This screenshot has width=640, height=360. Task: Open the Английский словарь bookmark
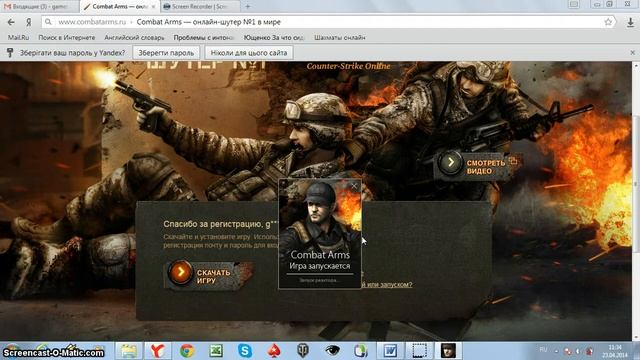pyautogui.click(x=134, y=38)
